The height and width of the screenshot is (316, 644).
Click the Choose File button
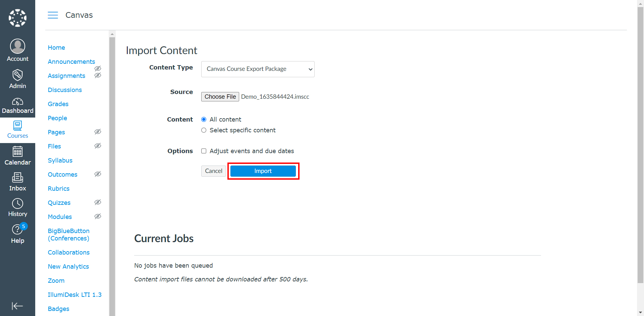(x=220, y=97)
